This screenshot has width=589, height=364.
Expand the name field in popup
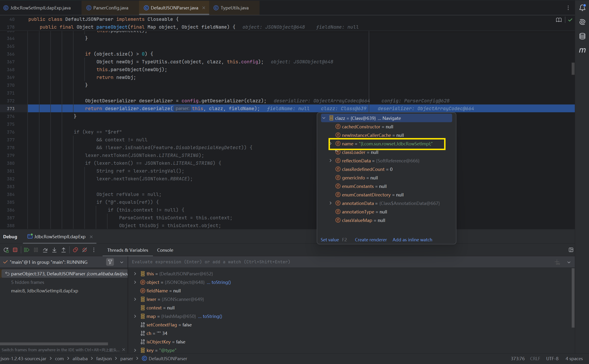pyautogui.click(x=331, y=143)
